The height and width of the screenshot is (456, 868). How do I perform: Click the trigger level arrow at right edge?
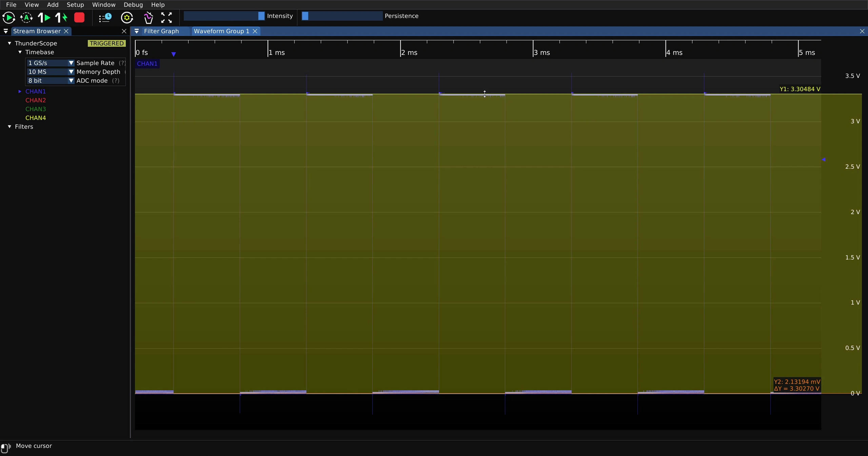(824, 160)
